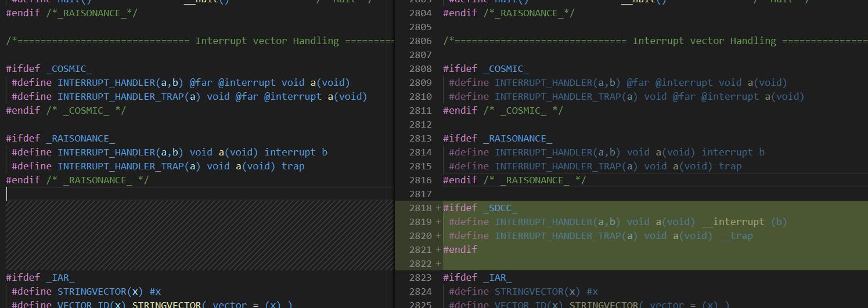Click line number 2819 in the gutter

[420, 222]
